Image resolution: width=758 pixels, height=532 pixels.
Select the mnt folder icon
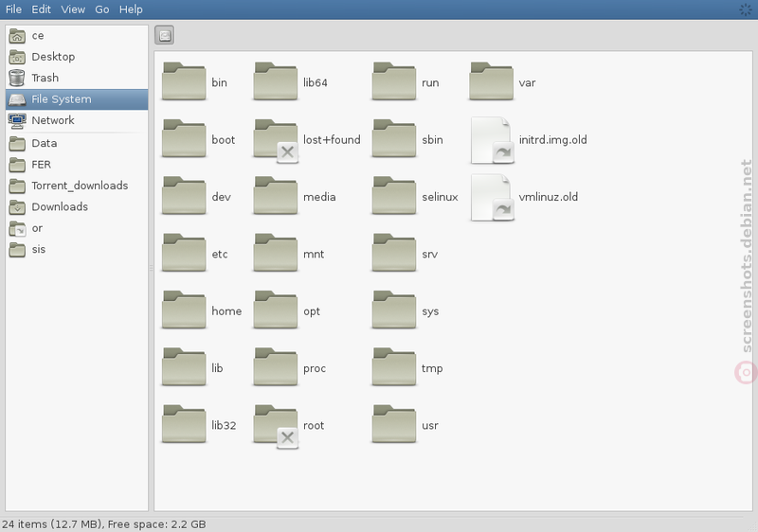tap(276, 253)
